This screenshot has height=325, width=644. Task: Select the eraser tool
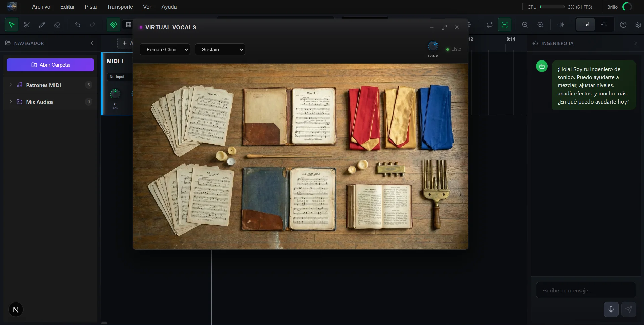pos(57,25)
